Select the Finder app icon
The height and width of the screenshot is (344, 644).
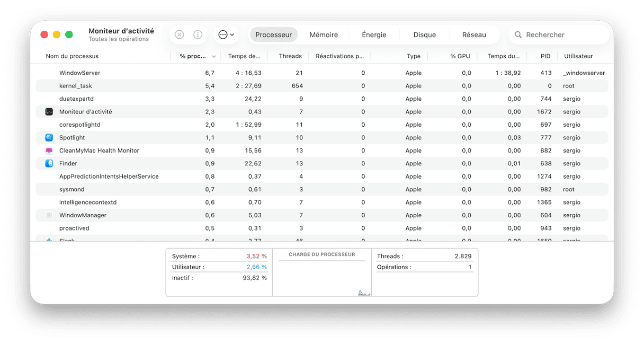point(49,163)
